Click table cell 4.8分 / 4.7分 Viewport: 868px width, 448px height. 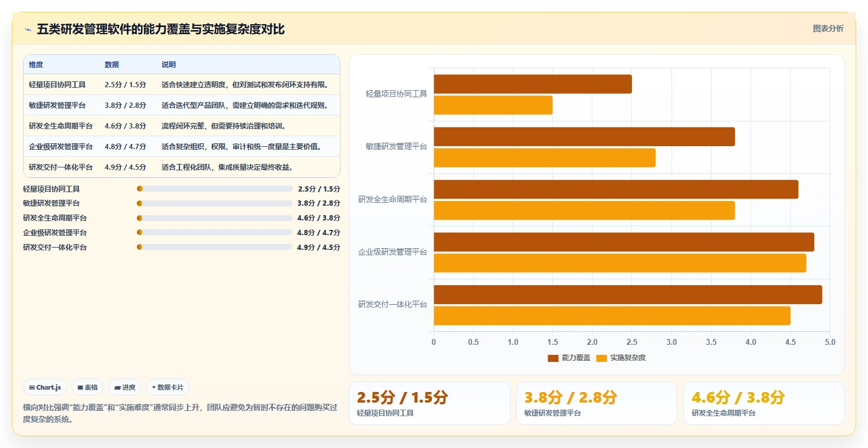point(126,147)
